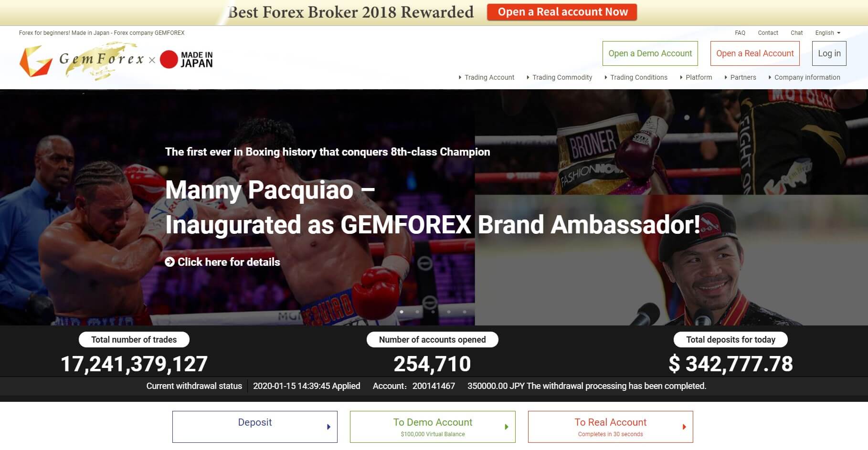Click Open a Real account Now banner button
The image size is (868, 450).
(x=562, y=12)
